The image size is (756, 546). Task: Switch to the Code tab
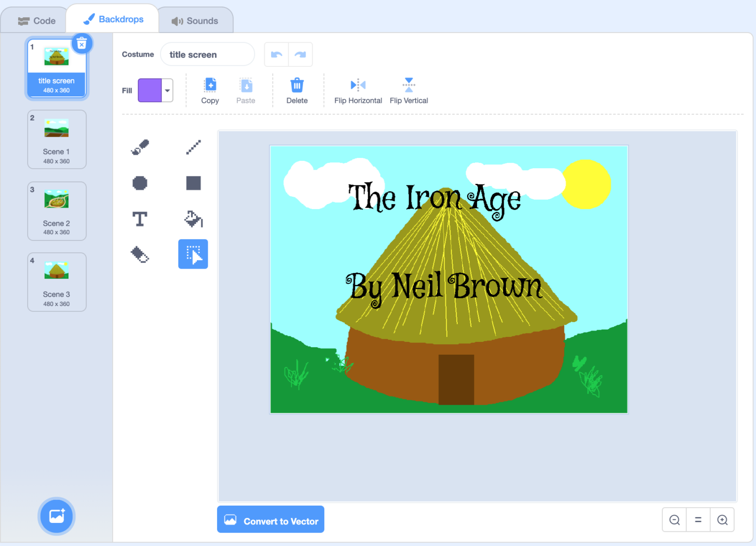37,20
